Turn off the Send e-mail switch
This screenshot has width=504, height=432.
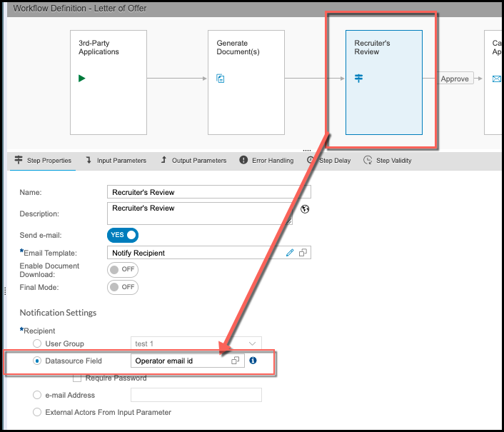122,235
